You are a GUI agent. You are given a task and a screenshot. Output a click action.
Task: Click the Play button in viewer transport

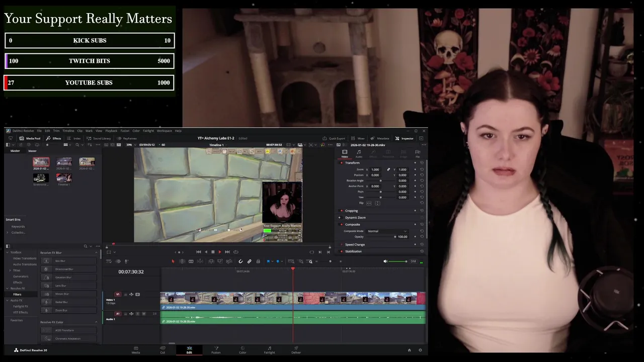[x=220, y=252]
